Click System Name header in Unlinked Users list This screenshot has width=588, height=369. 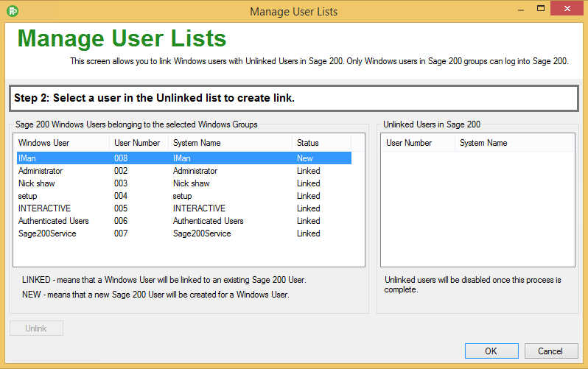(x=514, y=143)
